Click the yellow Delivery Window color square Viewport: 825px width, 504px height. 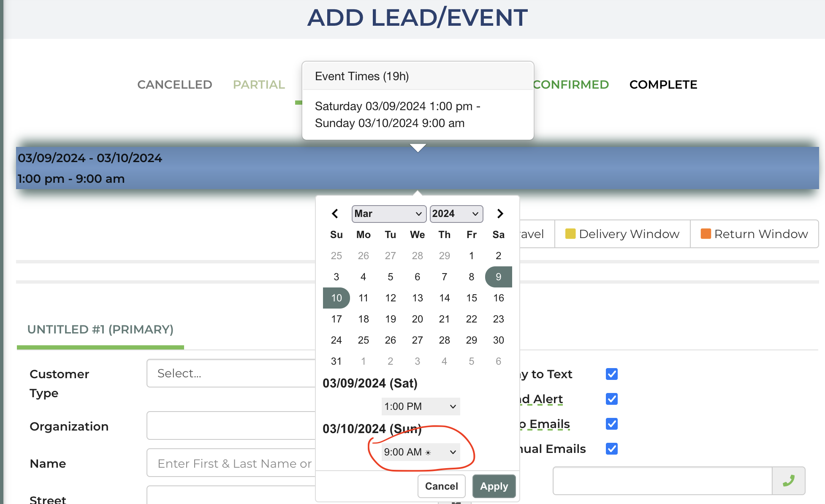pos(570,234)
